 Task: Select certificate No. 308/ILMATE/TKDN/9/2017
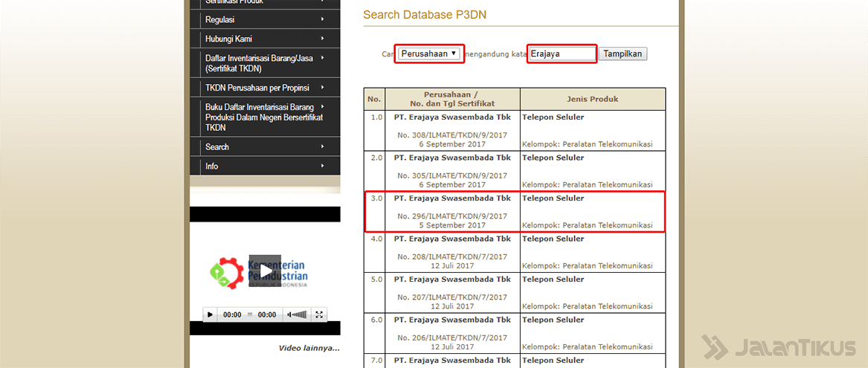pos(452,135)
